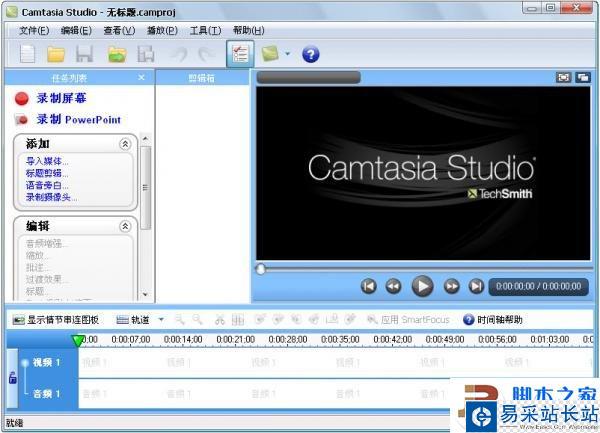Click 录制屏幕 record the screen
Viewport: 600px width, 433px height.
pyautogui.click(x=61, y=98)
